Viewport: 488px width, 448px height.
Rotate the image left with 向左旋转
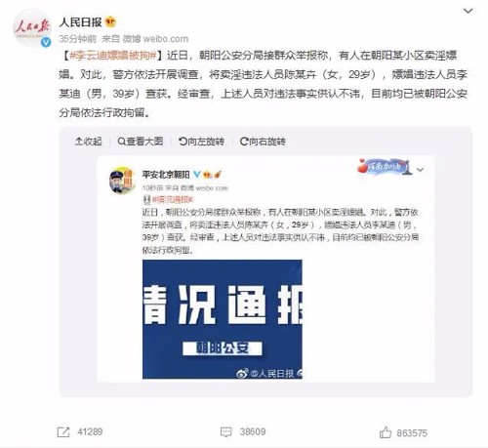click(201, 142)
